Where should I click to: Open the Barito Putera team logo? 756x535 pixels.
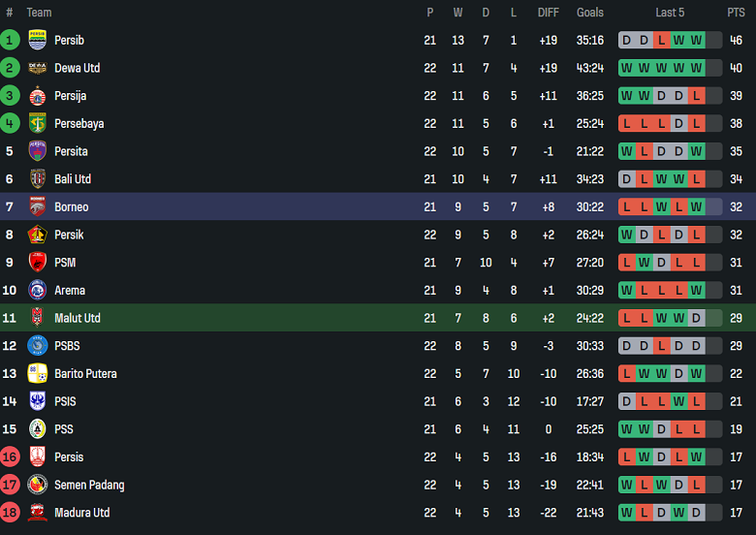38,373
